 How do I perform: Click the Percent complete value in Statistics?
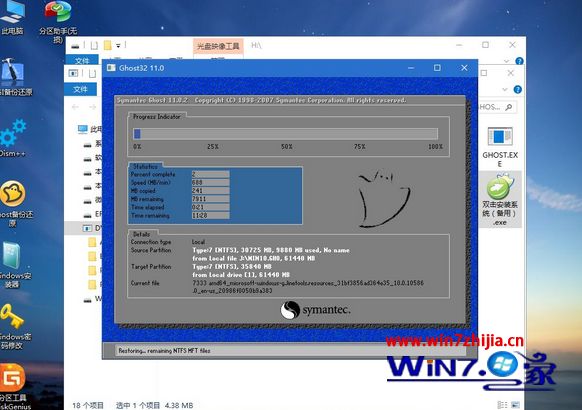click(x=210, y=174)
